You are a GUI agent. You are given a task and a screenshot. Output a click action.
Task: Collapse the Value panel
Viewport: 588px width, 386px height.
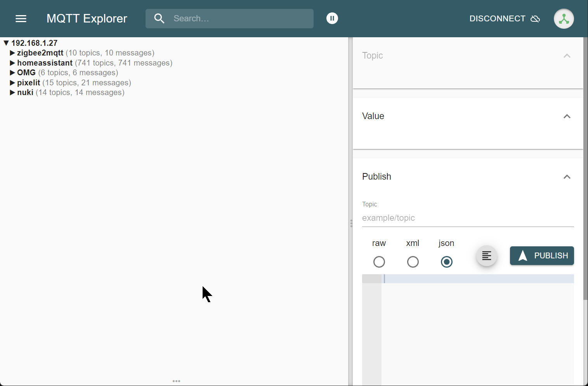pyautogui.click(x=567, y=116)
